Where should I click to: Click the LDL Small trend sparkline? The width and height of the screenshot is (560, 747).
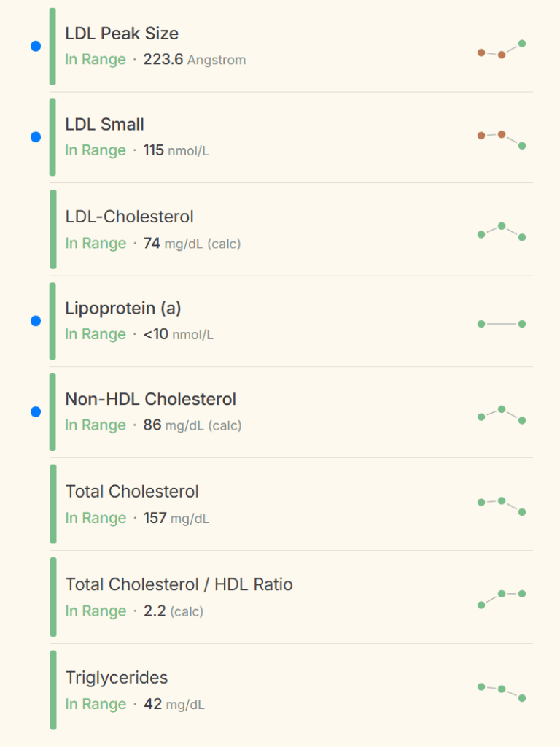[502, 139]
